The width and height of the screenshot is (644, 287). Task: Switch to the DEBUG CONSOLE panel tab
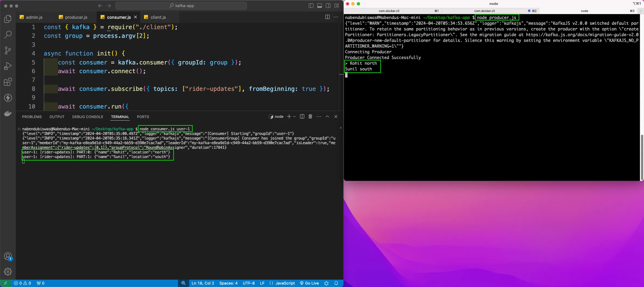click(x=87, y=117)
